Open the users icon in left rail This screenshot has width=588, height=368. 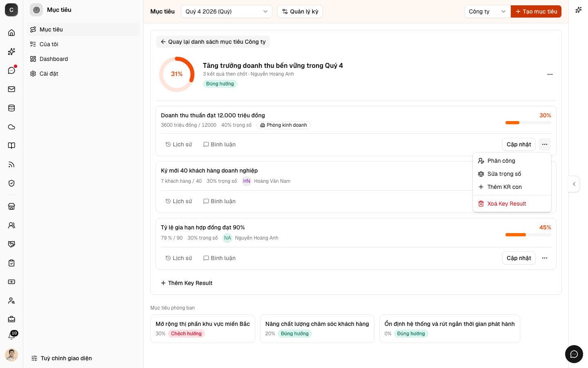point(11,225)
